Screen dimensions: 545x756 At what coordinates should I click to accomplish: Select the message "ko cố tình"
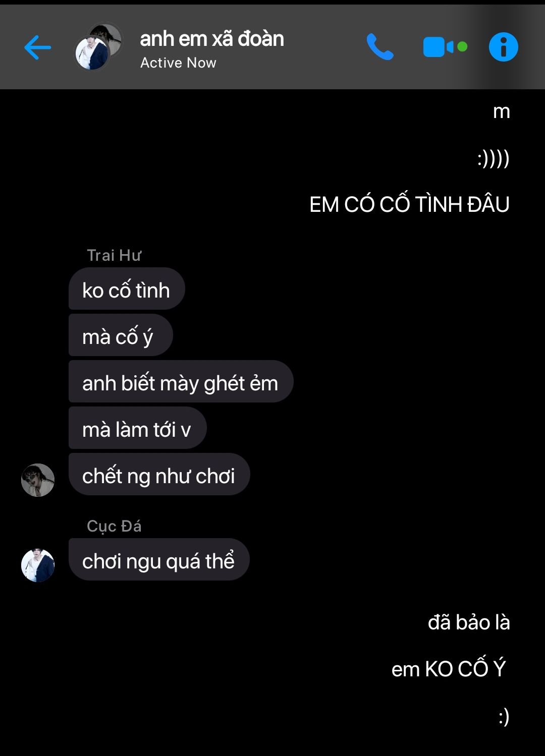coord(127,289)
